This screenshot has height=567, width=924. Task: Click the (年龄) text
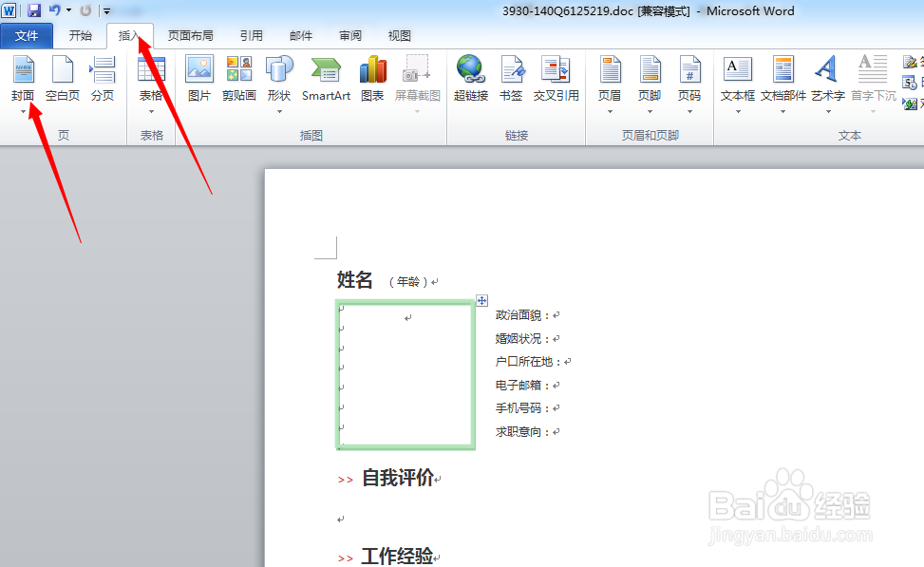click(408, 282)
